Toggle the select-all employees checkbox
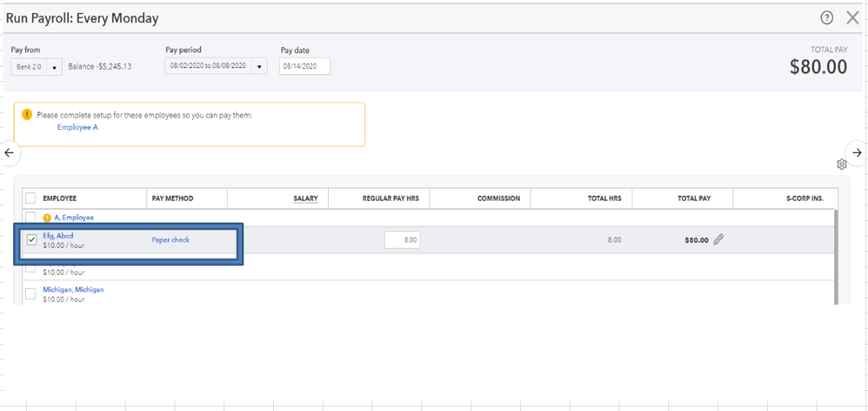Screen dimensions: 868x411 [x=30, y=198]
